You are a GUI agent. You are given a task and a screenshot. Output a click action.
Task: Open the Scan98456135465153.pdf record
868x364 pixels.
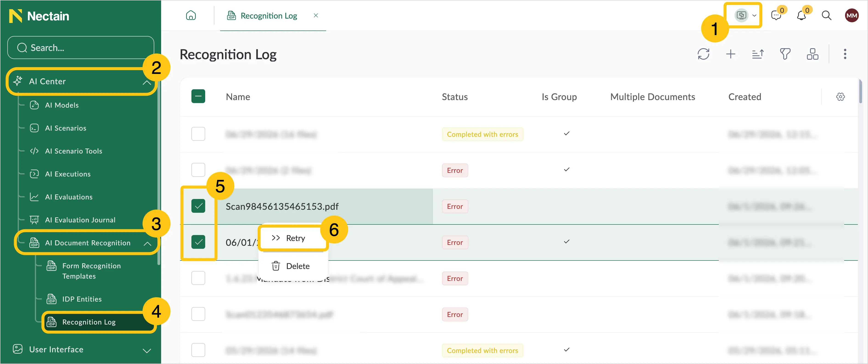tap(282, 206)
